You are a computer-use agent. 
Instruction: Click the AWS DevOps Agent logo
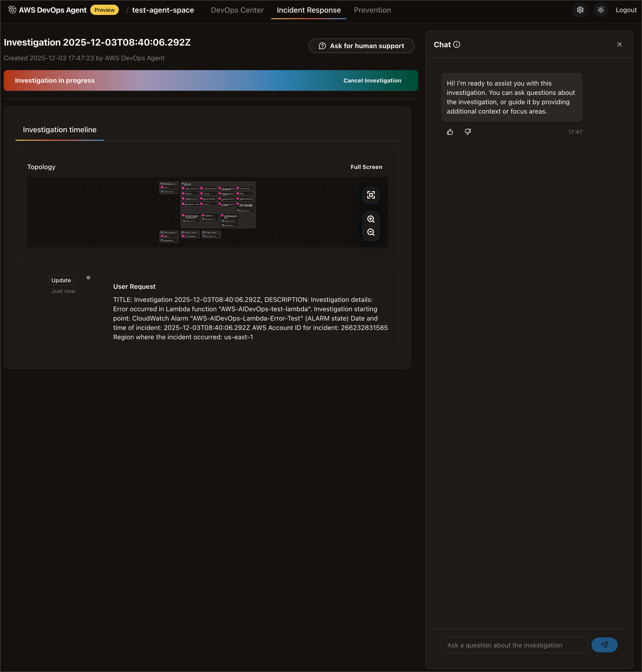12,10
